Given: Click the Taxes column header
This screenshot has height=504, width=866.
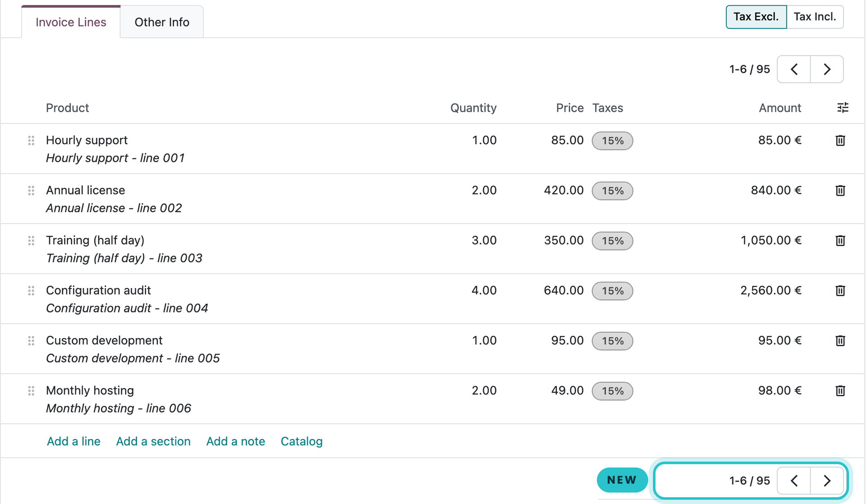Looking at the screenshot, I should 608,108.
